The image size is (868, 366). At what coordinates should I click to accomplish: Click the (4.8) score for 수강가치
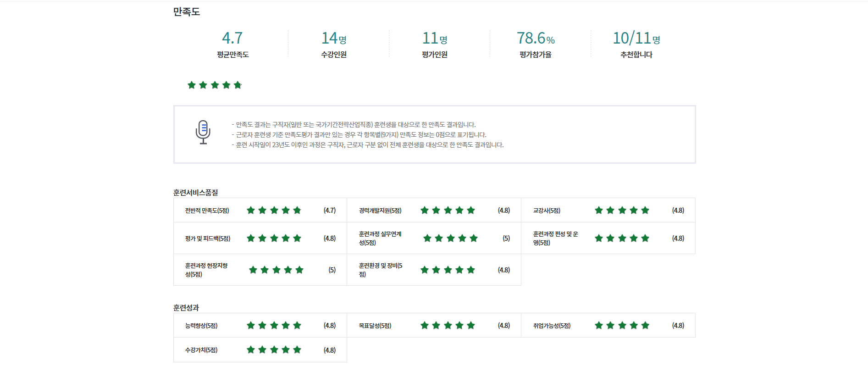330,350
